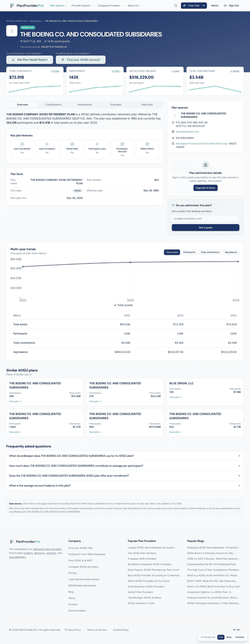Select the Avg balance chart toggle
250x644 pixels.
(x=231, y=252)
